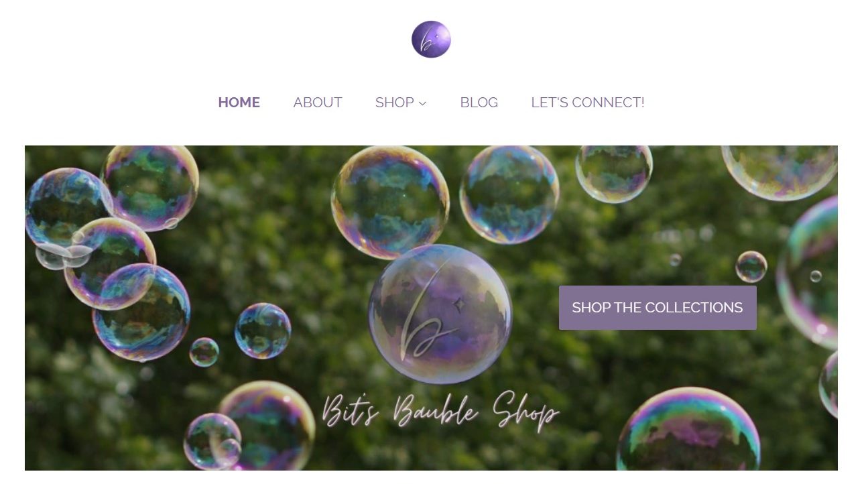Visit the BLOG page
Viewport: 868px width, 484px height.
point(479,103)
